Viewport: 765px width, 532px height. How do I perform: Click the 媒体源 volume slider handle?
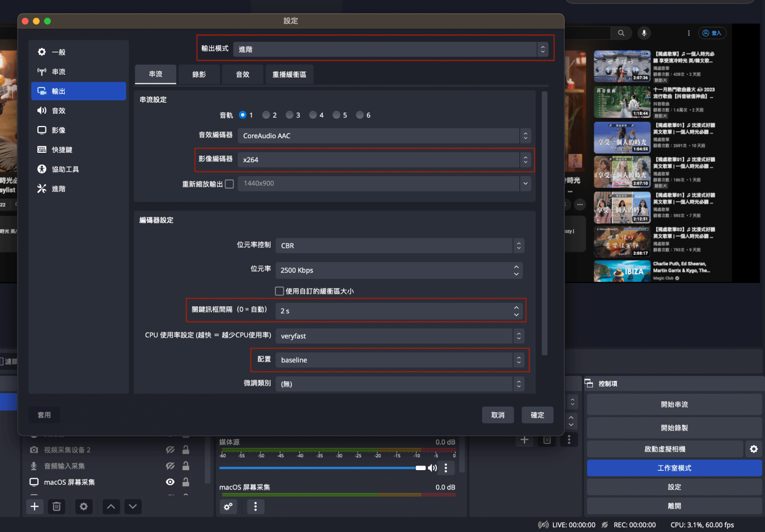[x=420, y=468]
